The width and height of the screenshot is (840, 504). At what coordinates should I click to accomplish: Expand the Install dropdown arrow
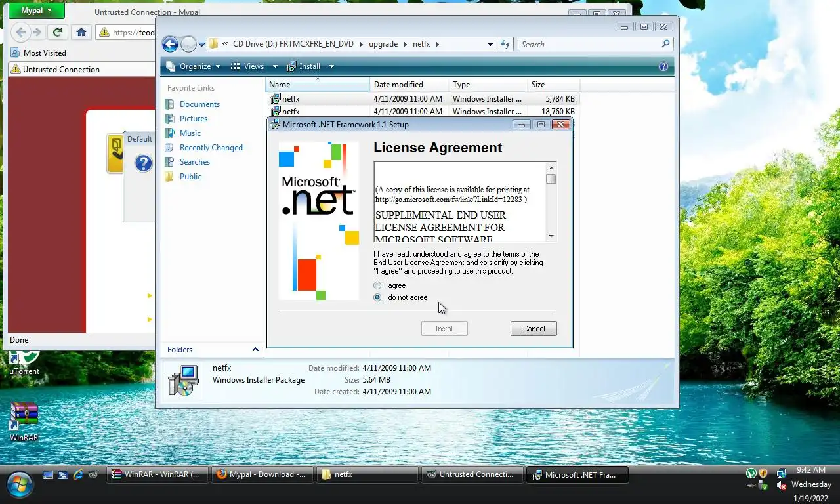click(x=331, y=66)
